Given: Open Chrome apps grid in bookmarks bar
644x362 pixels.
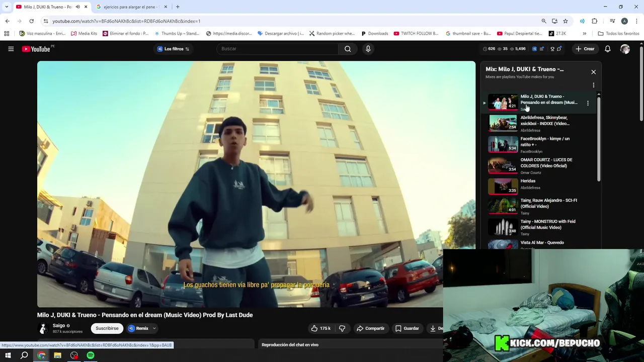Looking at the screenshot, I should coord(7,34).
